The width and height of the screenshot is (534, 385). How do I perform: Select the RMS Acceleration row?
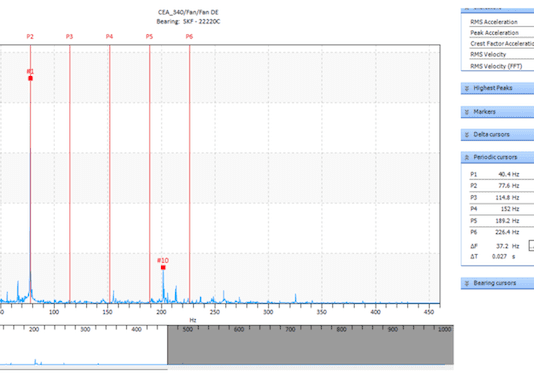pos(501,22)
